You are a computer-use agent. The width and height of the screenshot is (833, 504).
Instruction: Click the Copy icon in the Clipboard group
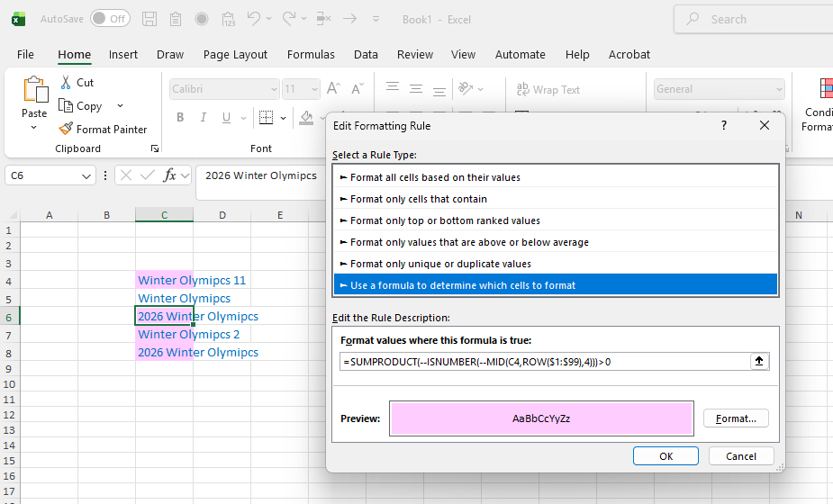66,105
